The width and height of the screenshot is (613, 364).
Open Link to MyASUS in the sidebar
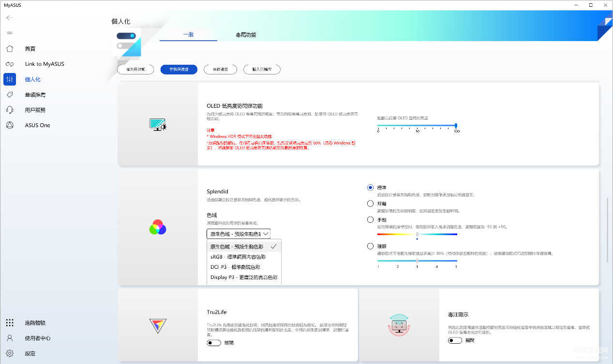[x=45, y=64]
